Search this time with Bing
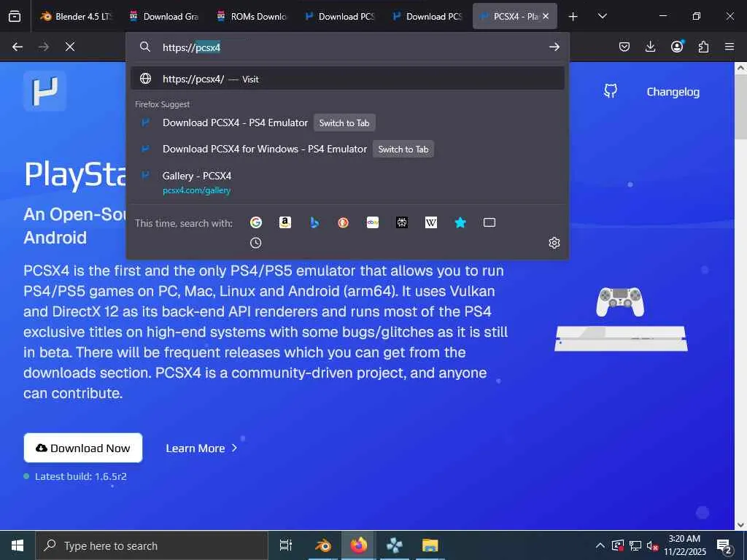 [314, 222]
